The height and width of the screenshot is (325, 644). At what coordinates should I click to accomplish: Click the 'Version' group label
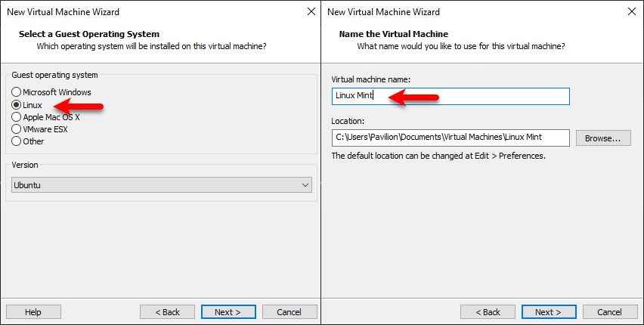click(25, 165)
